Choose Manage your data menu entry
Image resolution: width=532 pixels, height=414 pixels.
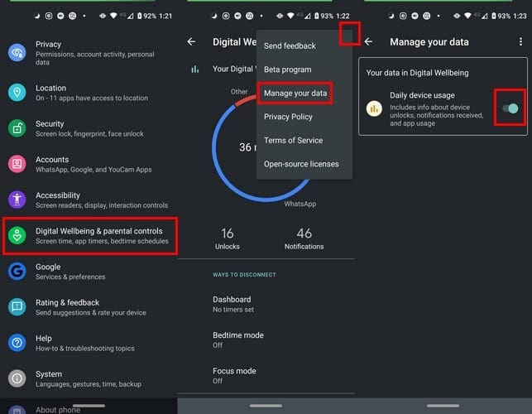point(295,93)
